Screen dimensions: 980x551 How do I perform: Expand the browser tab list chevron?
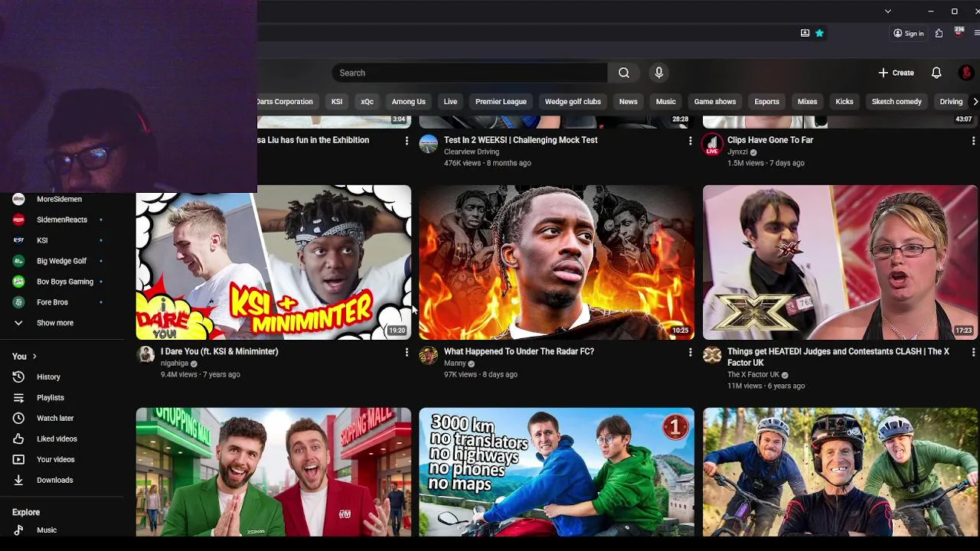click(x=887, y=11)
